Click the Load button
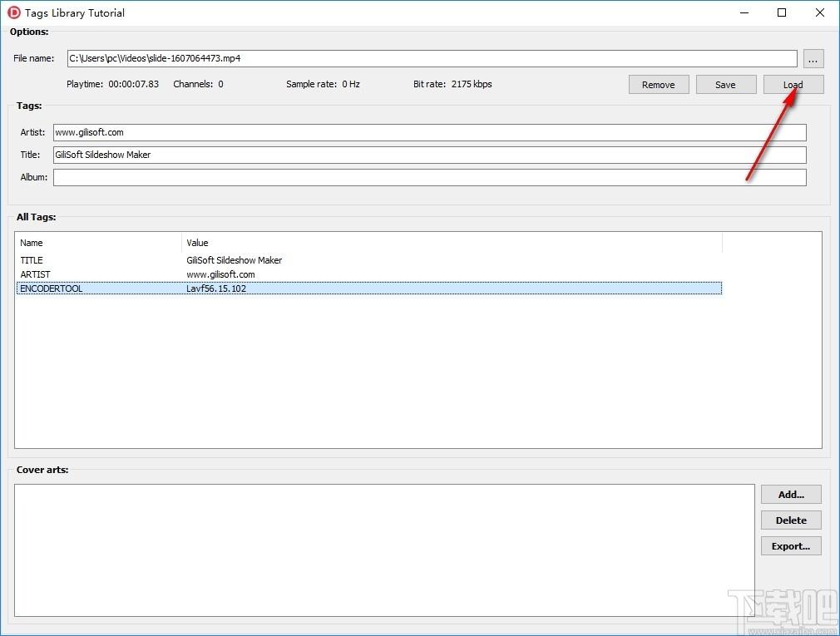 [x=793, y=85]
